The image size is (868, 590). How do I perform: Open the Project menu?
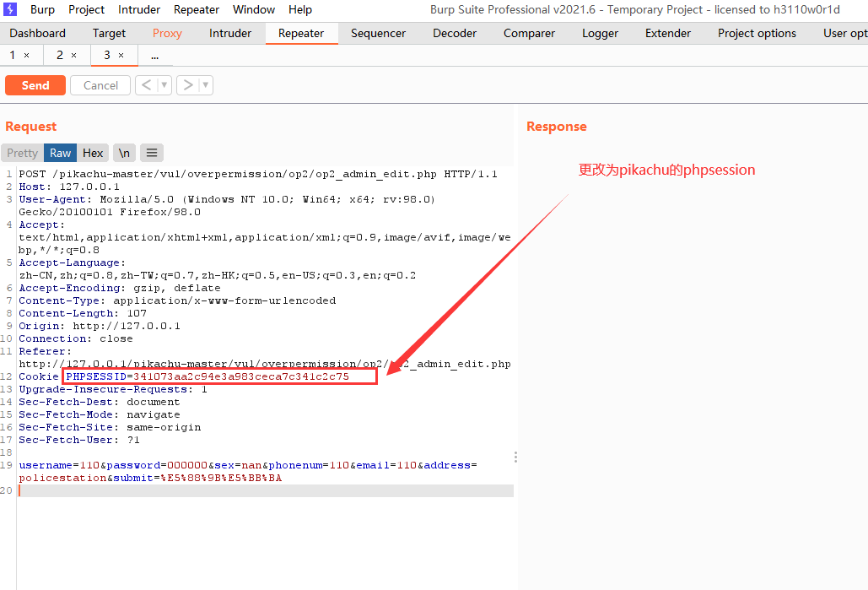86,9
